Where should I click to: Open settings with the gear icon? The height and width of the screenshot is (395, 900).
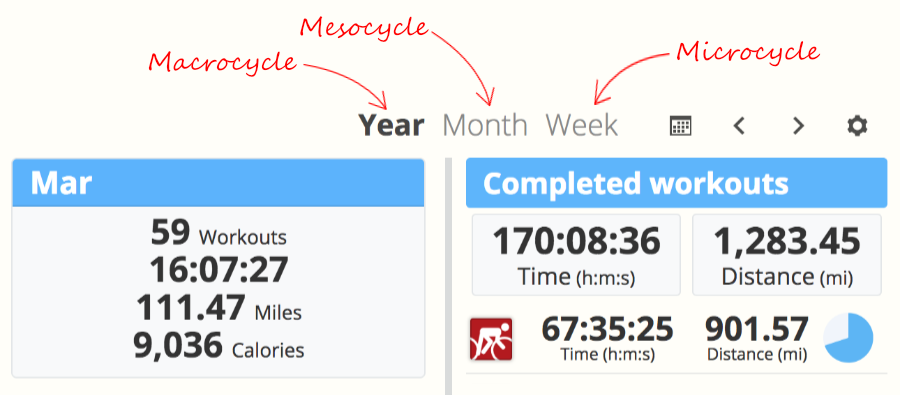858,126
